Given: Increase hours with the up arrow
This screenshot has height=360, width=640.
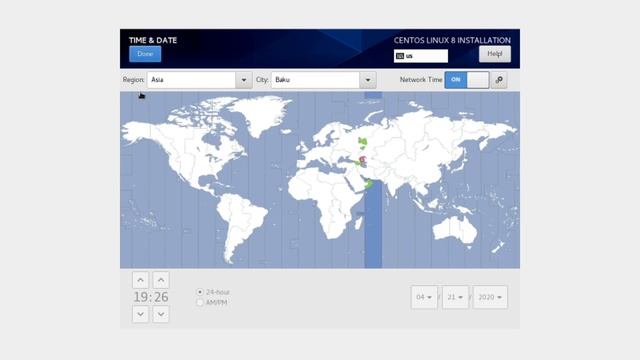Looking at the screenshot, I should [x=140, y=280].
